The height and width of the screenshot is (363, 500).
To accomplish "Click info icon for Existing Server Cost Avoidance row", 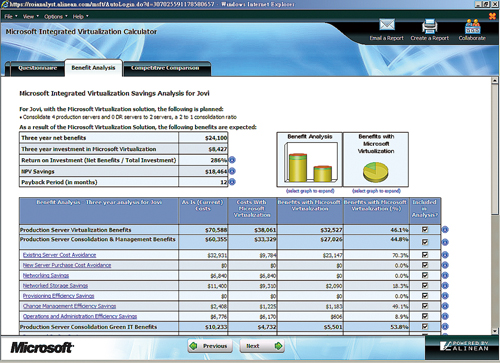I will [x=445, y=255].
